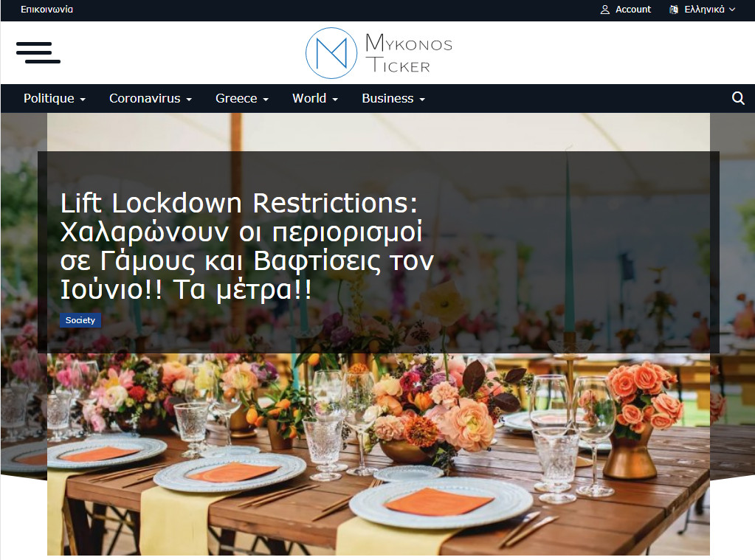Expand the Business menu caret

422,99
